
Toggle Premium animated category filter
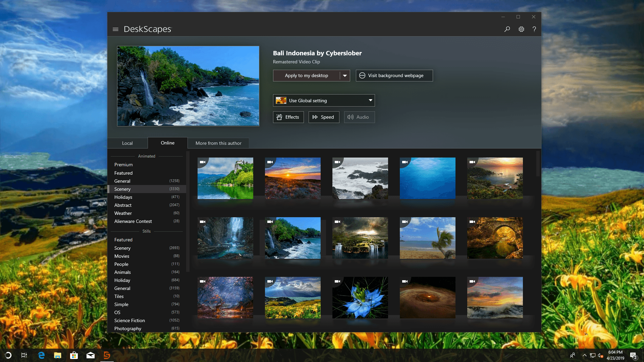(123, 165)
